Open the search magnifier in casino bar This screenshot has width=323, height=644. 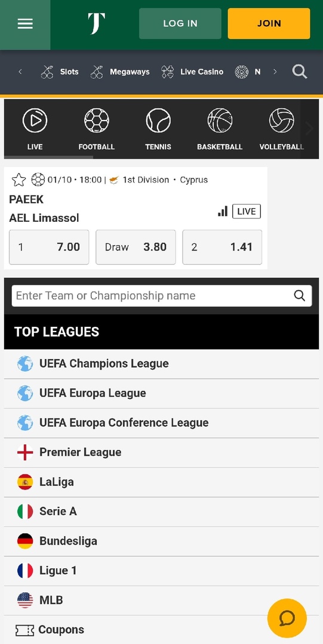300,72
